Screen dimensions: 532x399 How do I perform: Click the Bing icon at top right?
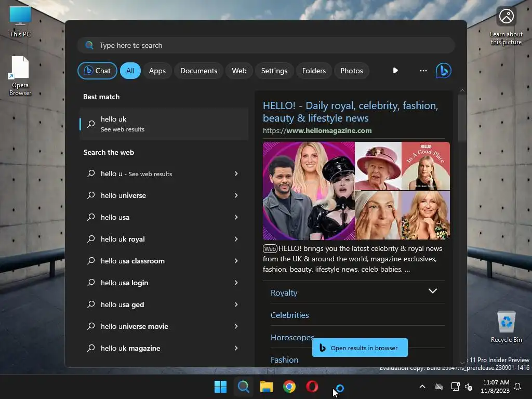coord(444,71)
